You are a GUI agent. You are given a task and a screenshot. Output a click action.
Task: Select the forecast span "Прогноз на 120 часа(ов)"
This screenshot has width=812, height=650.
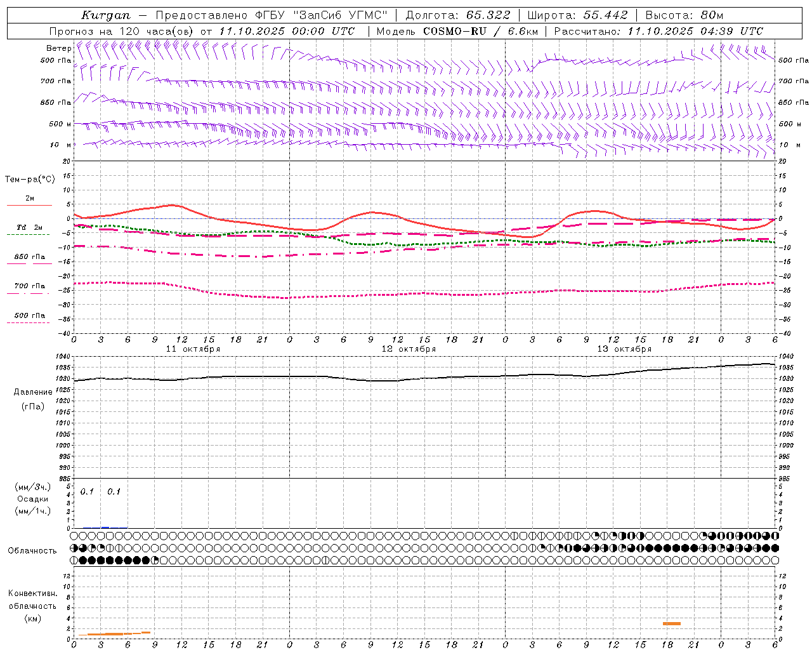point(122,31)
